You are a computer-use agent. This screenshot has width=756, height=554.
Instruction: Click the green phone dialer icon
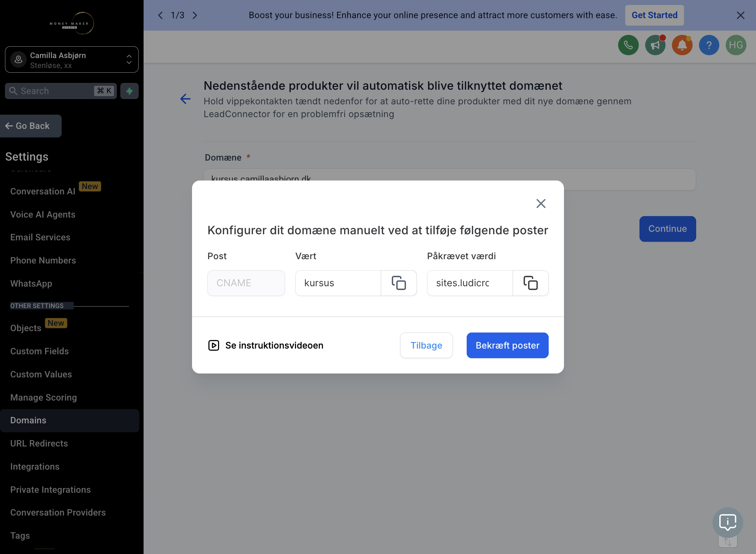point(628,45)
